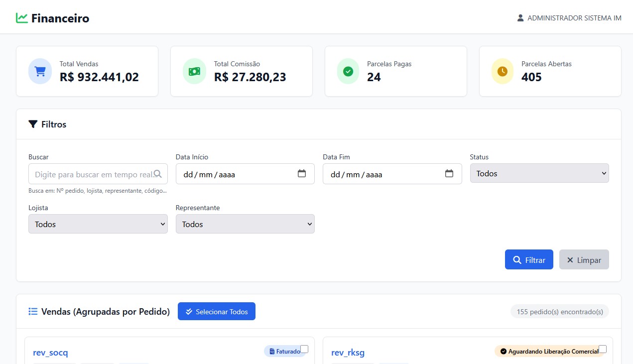Image resolution: width=633 pixels, height=364 pixels.
Task: Open the rev_rksg order link
Action: pos(348,353)
